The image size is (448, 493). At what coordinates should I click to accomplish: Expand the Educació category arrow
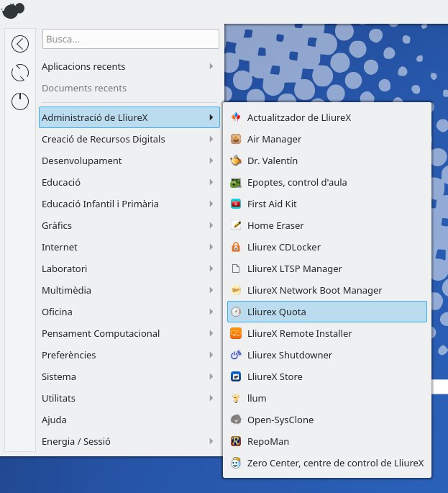(211, 182)
